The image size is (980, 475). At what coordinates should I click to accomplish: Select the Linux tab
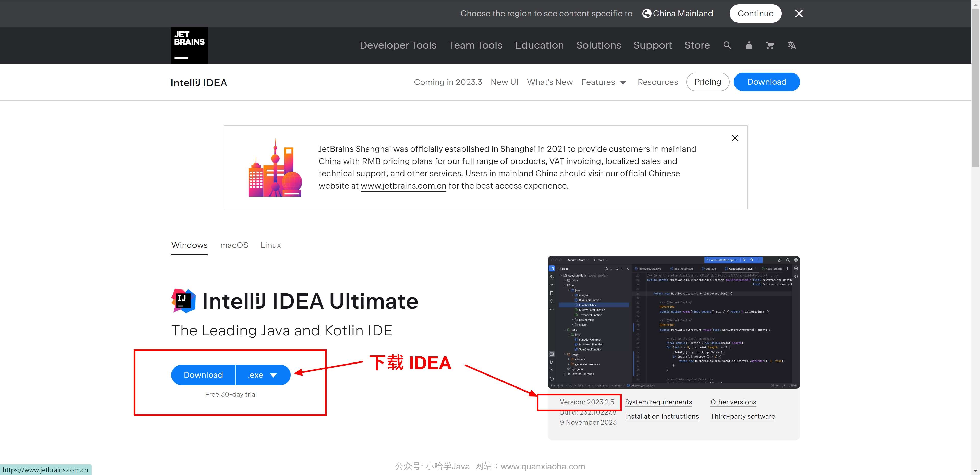click(271, 245)
